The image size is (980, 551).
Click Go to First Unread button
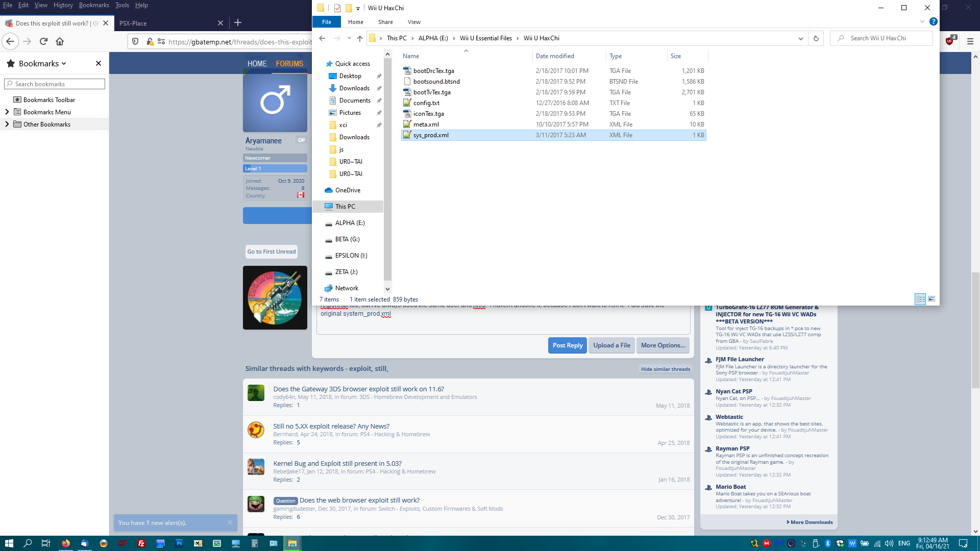[272, 252]
